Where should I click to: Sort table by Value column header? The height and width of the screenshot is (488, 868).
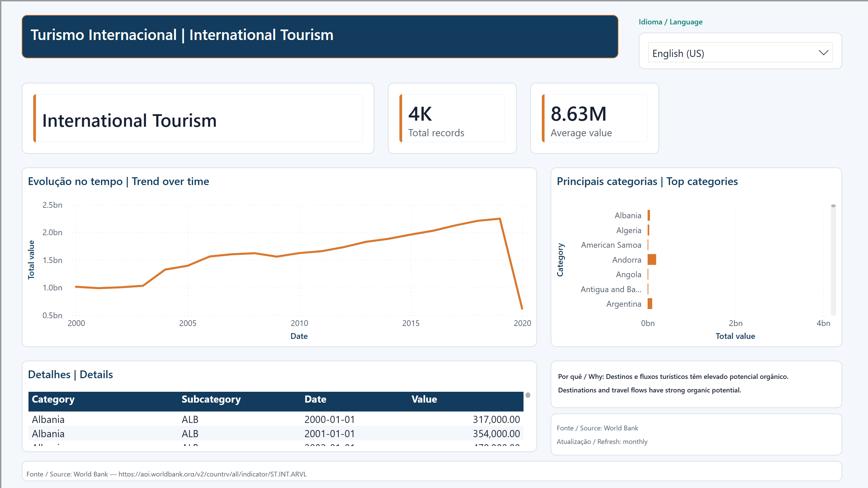tap(424, 399)
